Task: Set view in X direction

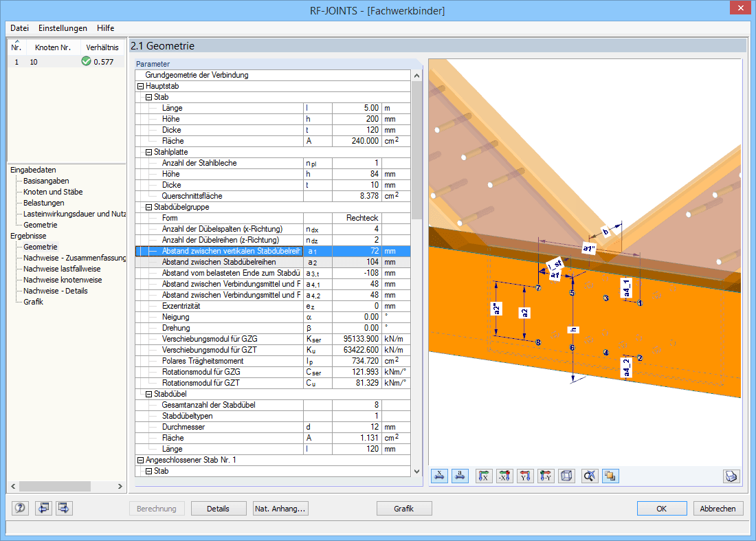Action: [x=484, y=476]
